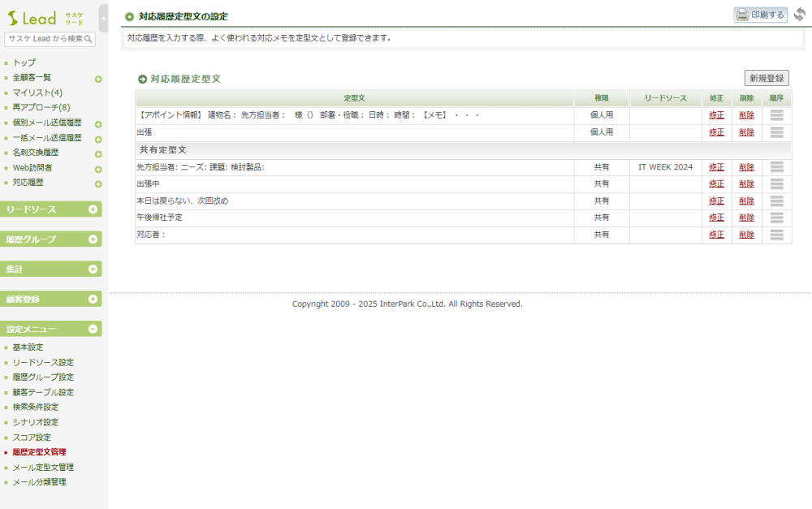Click the plus icon next to 全顧客一覧

click(98, 79)
